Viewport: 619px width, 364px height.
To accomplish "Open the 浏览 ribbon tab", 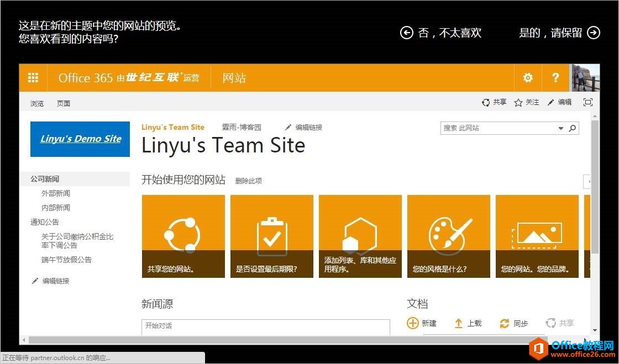I will 37,103.
